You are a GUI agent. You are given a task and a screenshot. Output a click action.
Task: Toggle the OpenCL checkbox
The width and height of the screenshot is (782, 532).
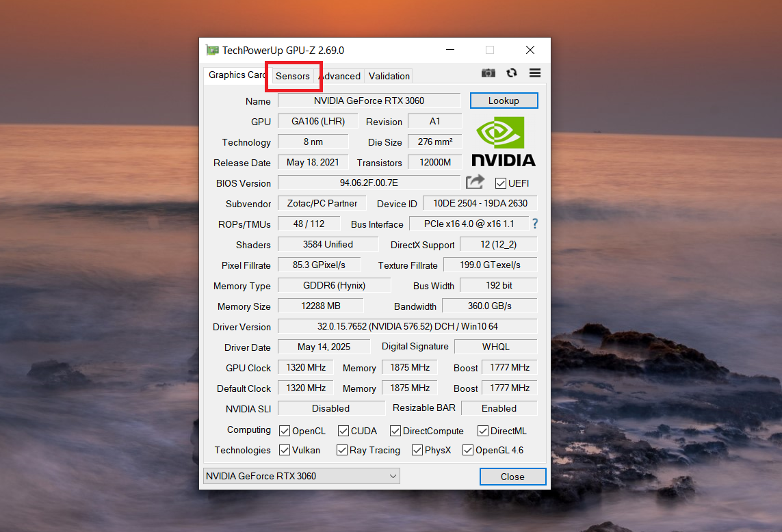(285, 431)
